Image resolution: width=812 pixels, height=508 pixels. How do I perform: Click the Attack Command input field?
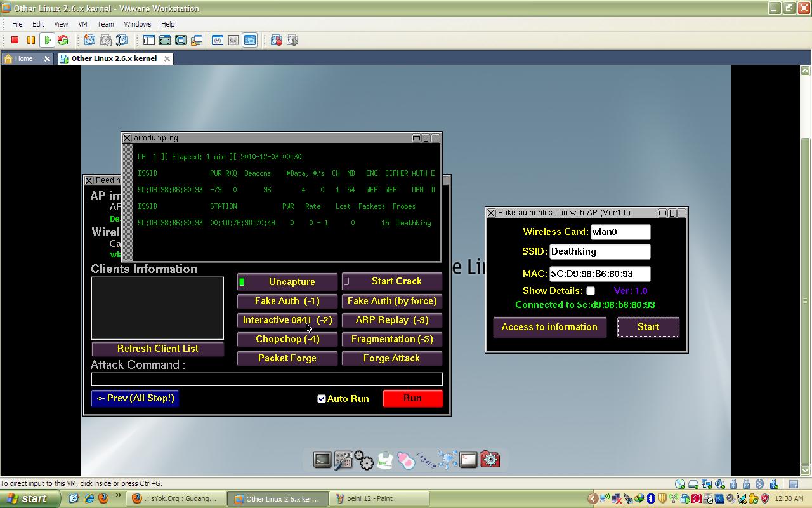pyautogui.click(x=266, y=379)
